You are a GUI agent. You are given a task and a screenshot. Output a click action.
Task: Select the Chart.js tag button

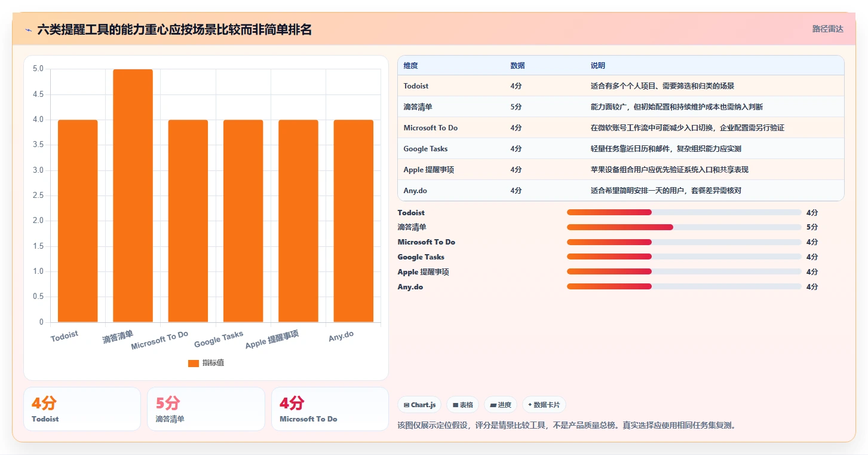click(x=420, y=405)
